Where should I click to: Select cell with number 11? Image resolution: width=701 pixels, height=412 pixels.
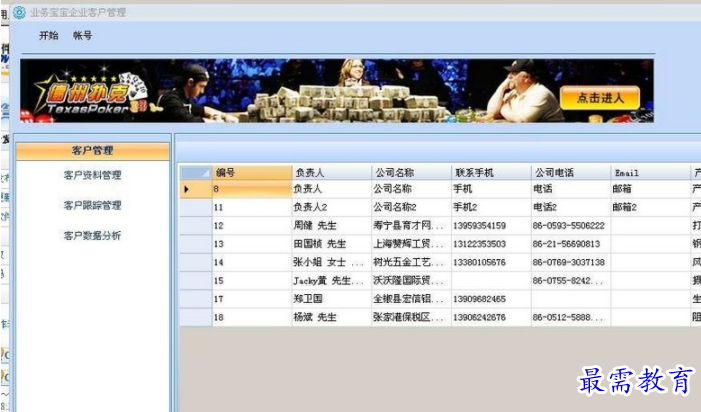(x=252, y=207)
